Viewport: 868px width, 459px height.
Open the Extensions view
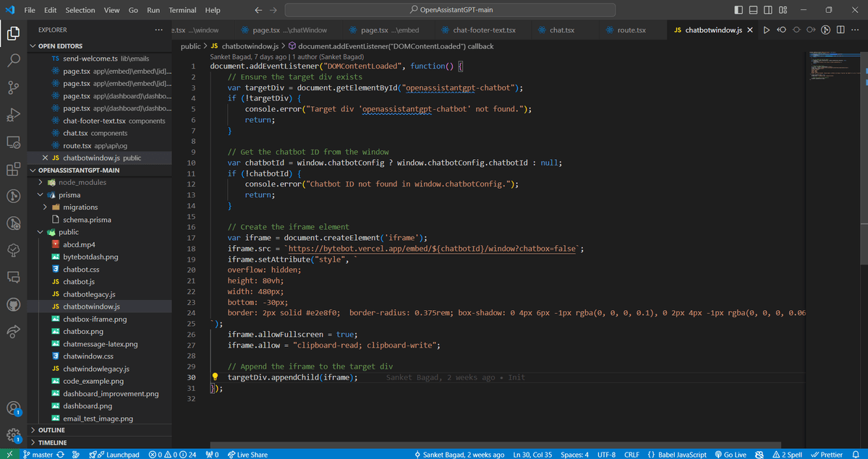(13, 168)
